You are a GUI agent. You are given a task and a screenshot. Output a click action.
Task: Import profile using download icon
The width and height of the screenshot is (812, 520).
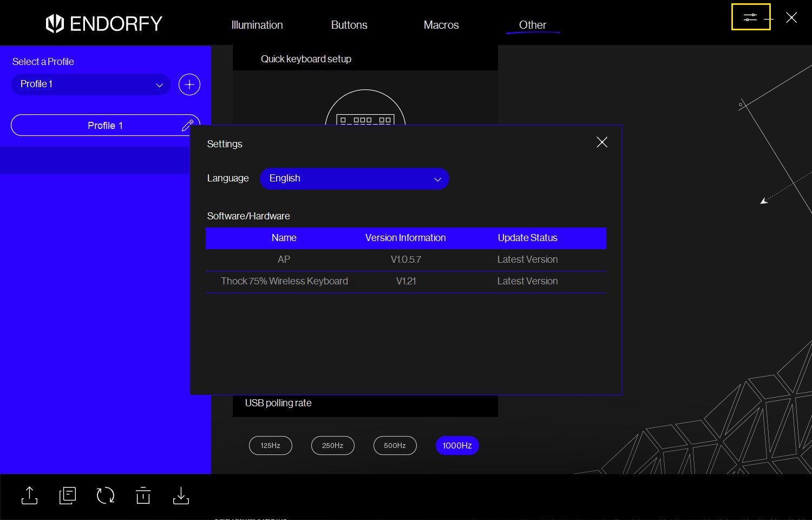coord(181,495)
